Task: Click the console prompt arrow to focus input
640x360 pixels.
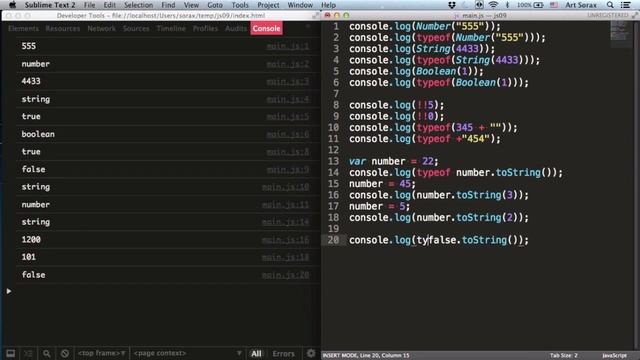Action: 9,291
